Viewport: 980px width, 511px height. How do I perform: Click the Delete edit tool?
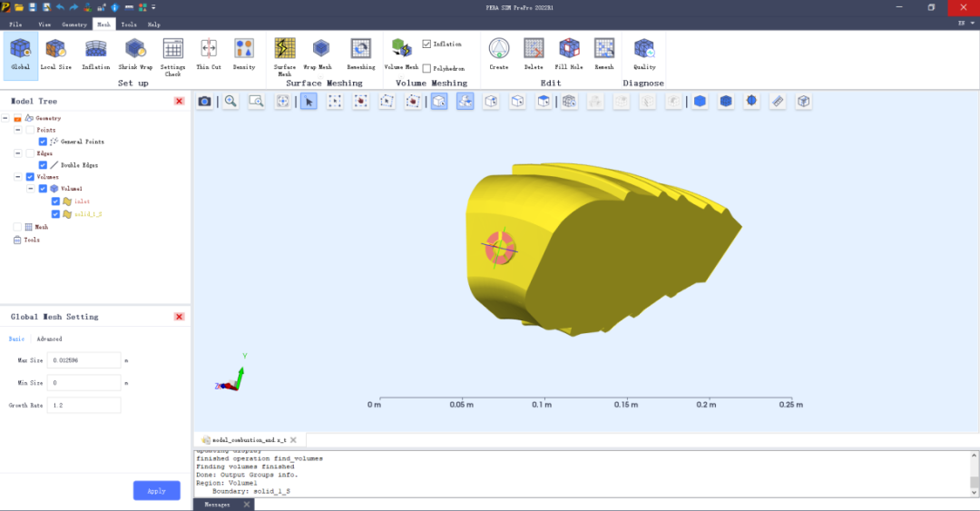[x=534, y=55]
